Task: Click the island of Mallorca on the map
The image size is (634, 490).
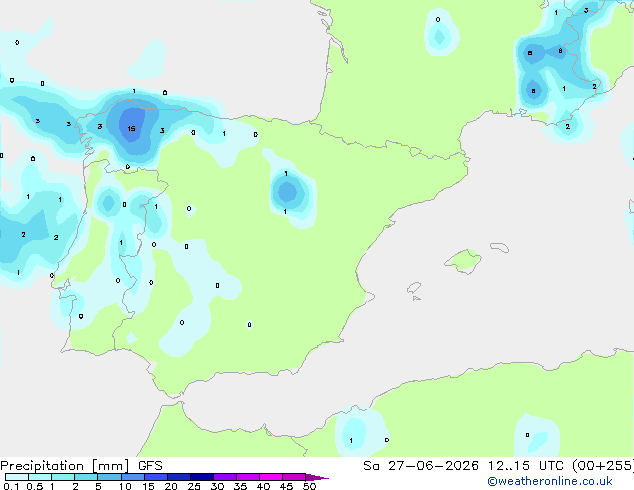Action: [x=463, y=262]
